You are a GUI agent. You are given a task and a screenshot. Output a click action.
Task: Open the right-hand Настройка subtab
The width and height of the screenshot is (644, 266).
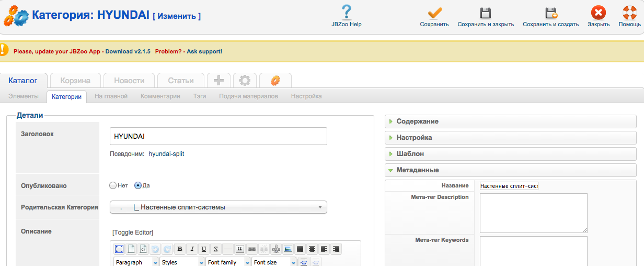pos(306,96)
